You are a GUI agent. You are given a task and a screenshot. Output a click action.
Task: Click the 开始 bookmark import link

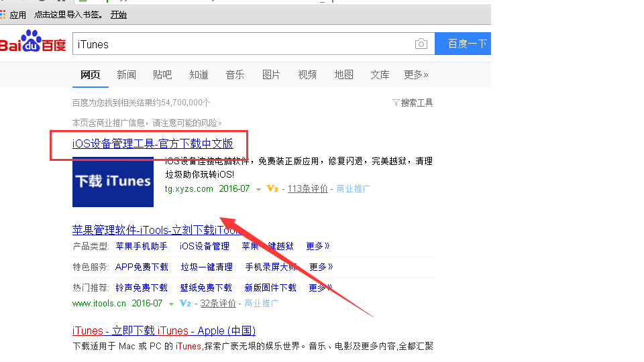coord(119,15)
